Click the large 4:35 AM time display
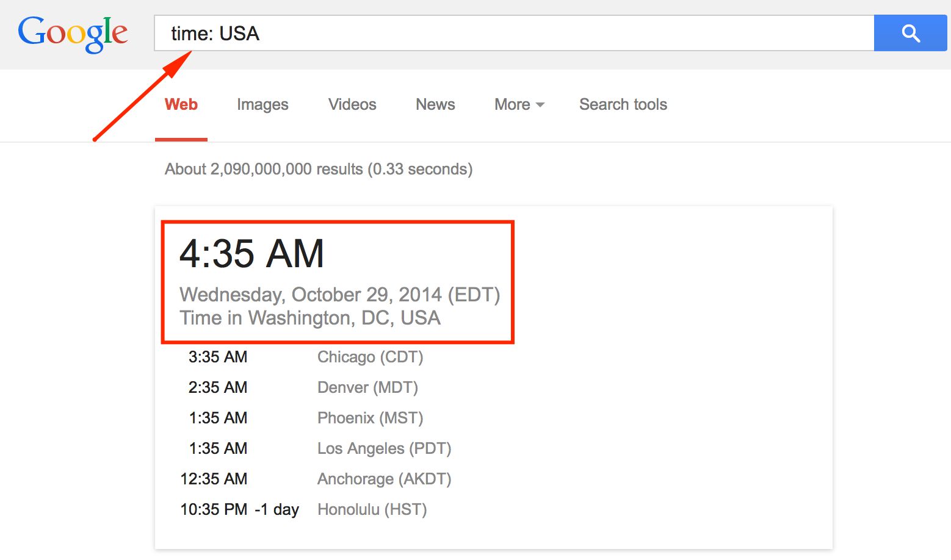 (251, 254)
